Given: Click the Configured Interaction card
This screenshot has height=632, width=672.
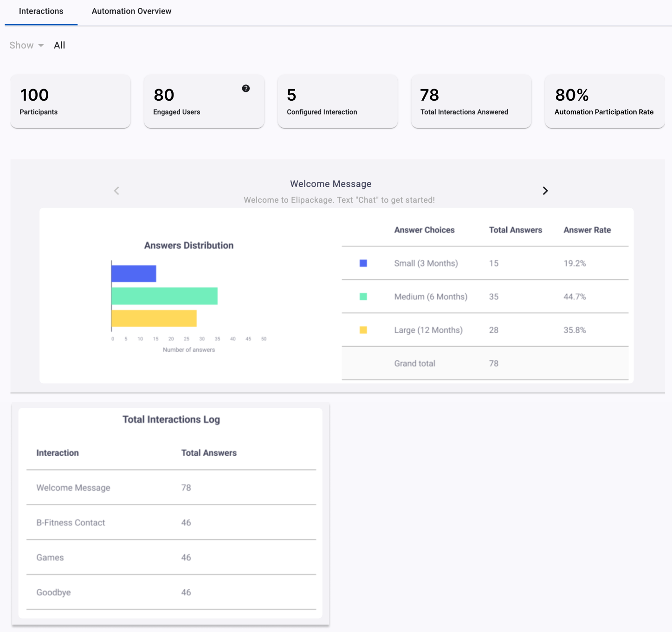Looking at the screenshot, I should coord(337,101).
